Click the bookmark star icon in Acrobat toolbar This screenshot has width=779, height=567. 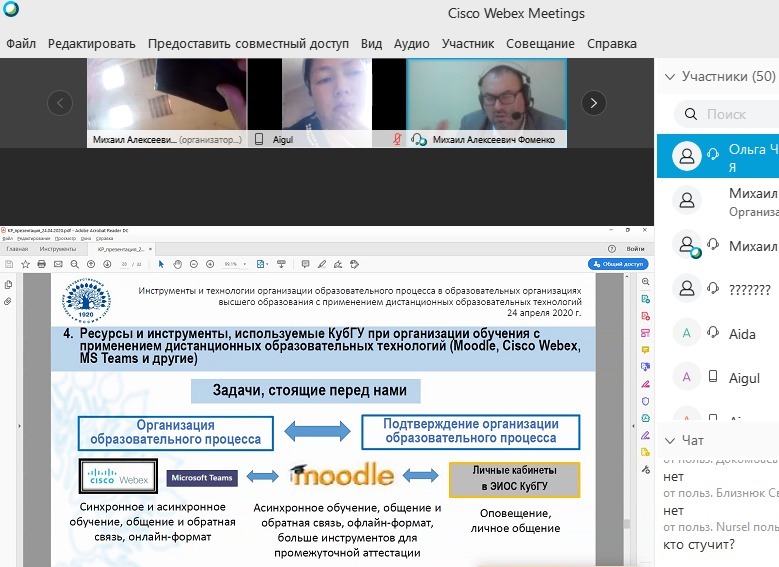(25, 264)
